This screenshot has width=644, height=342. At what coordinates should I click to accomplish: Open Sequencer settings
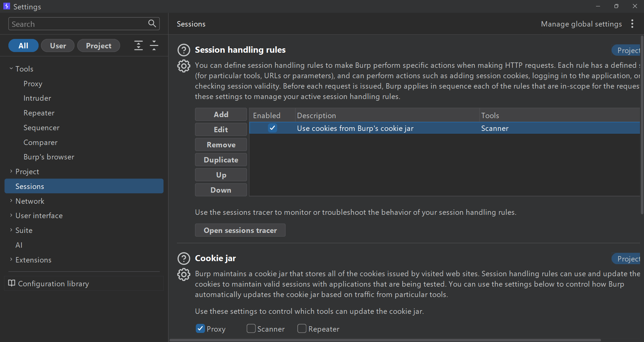[x=41, y=128]
